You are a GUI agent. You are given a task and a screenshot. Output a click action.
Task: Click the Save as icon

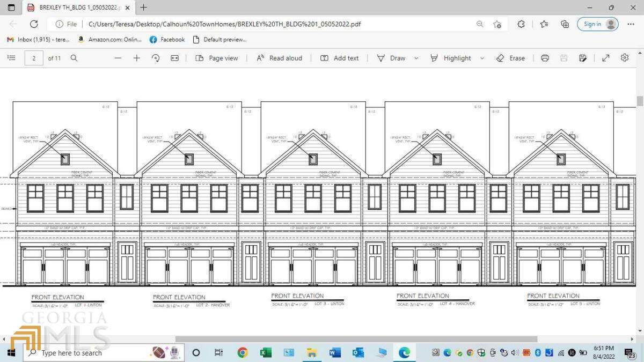point(583,58)
